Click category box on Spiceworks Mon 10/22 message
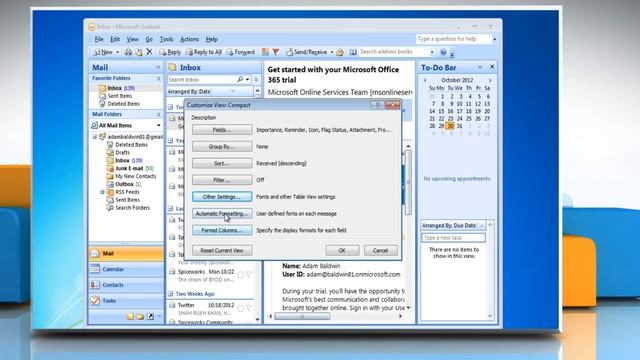This screenshot has width=640, height=360. [x=240, y=275]
